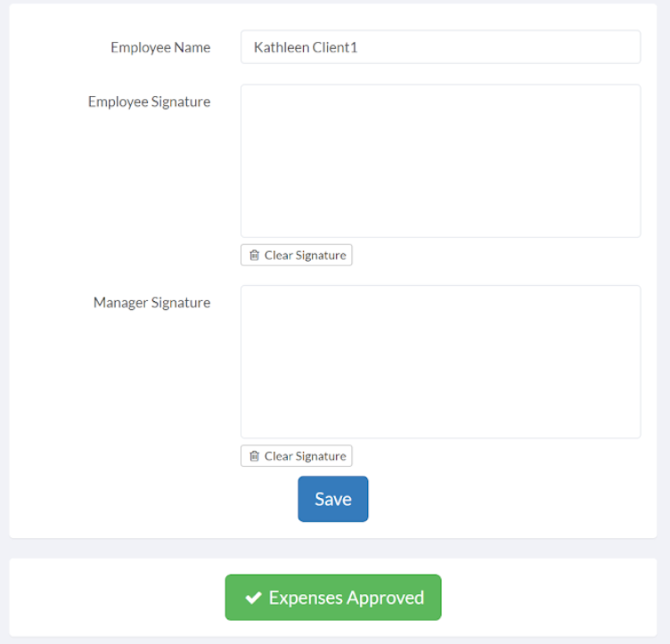This screenshot has width=670, height=644.
Task: Clear the employee's signature
Action: [x=296, y=255]
